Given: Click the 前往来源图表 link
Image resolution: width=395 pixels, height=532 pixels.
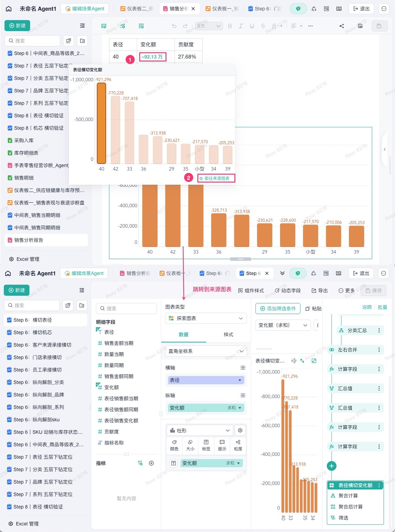Looking at the screenshot, I should [216, 178].
